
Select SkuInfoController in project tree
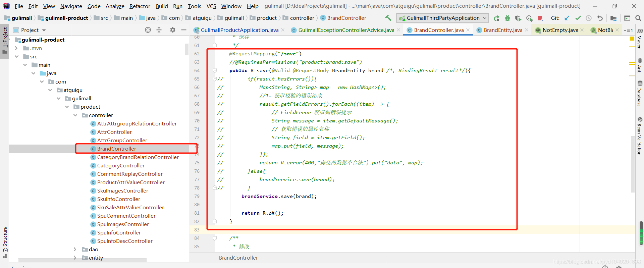[119, 199]
